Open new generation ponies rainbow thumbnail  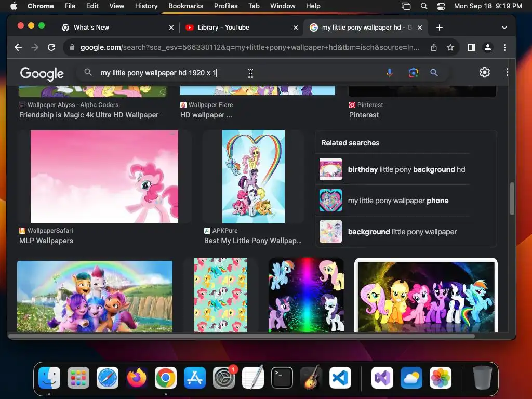(x=95, y=296)
